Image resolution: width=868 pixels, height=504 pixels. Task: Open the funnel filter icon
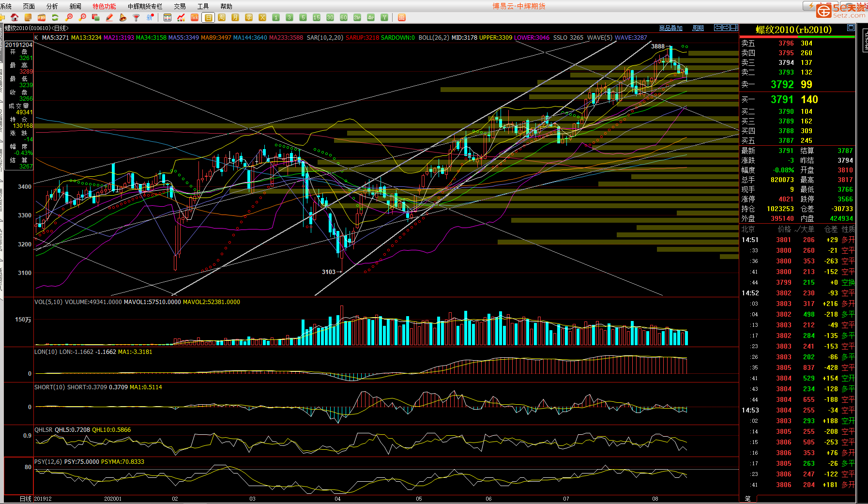pos(136,17)
